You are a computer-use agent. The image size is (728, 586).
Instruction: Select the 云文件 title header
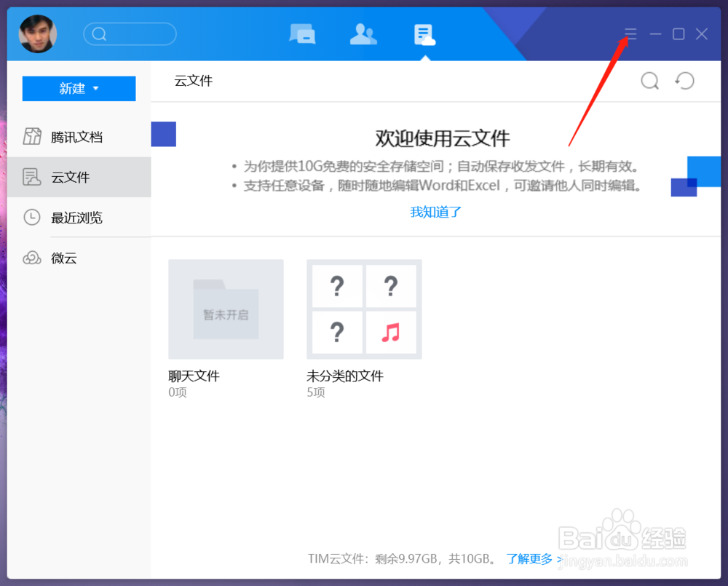pos(193,81)
